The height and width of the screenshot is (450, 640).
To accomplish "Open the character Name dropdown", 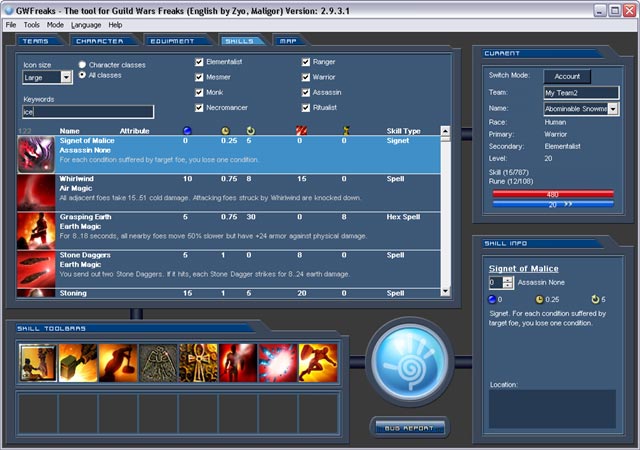I will [x=613, y=109].
